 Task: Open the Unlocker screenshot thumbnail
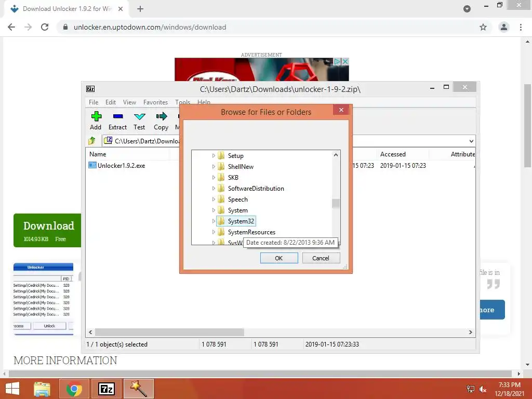tap(43, 299)
